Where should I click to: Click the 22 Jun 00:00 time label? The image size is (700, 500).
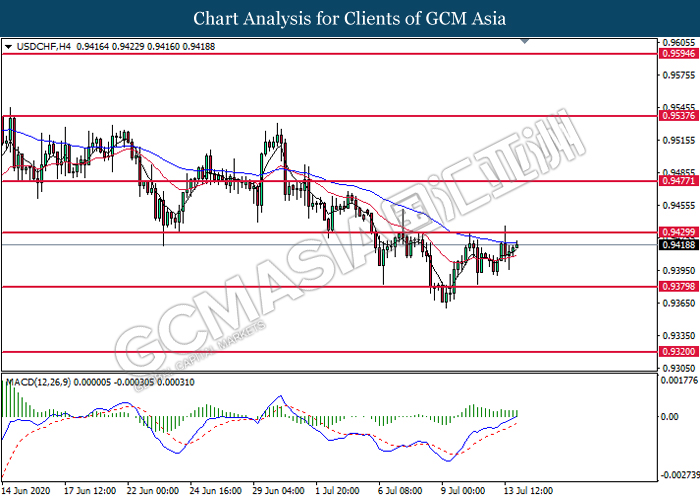pos(153,491)
